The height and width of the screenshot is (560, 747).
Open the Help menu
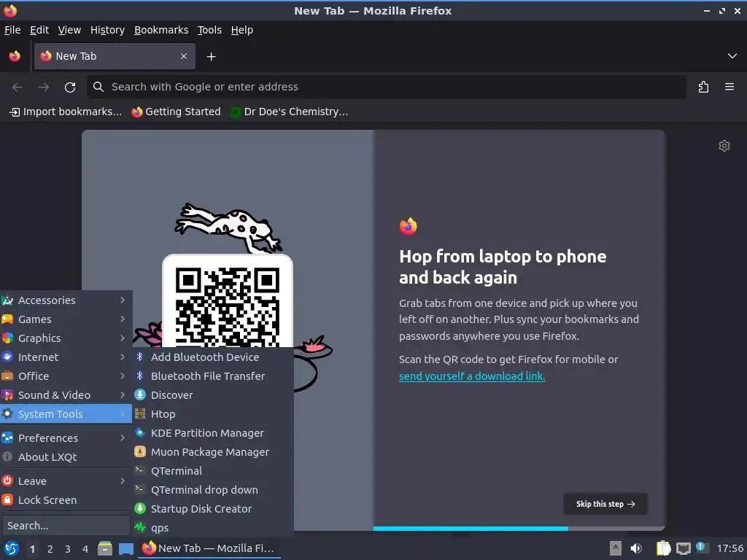[242, 30]
